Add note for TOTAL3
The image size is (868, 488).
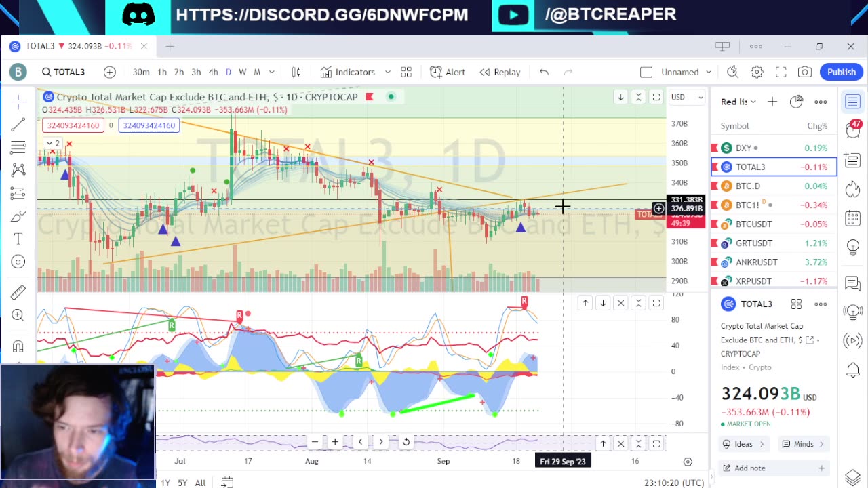tap(774, 468)
